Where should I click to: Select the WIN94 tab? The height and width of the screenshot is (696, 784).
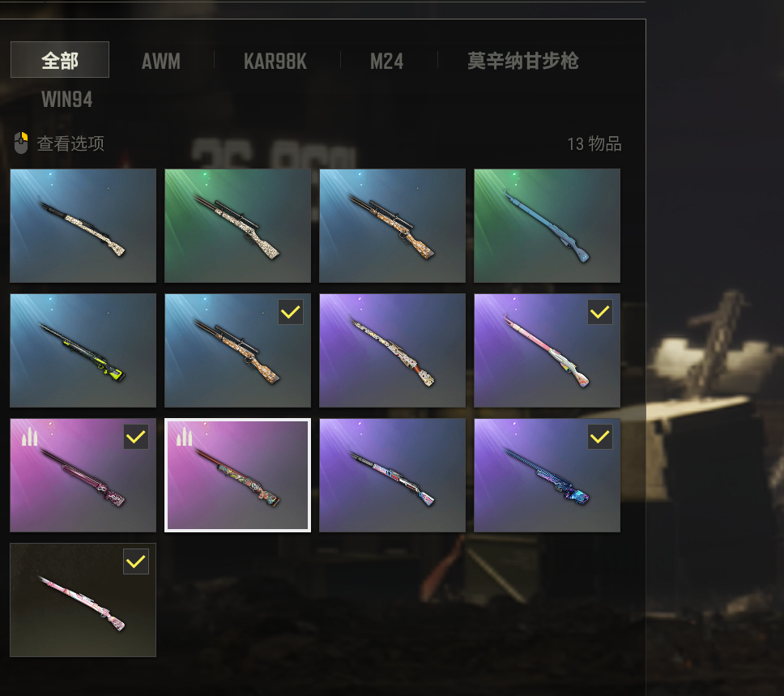pos(67,99)
